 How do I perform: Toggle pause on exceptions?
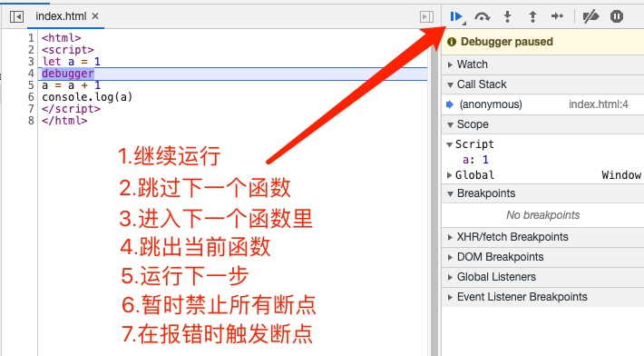[x=617, y=16]
